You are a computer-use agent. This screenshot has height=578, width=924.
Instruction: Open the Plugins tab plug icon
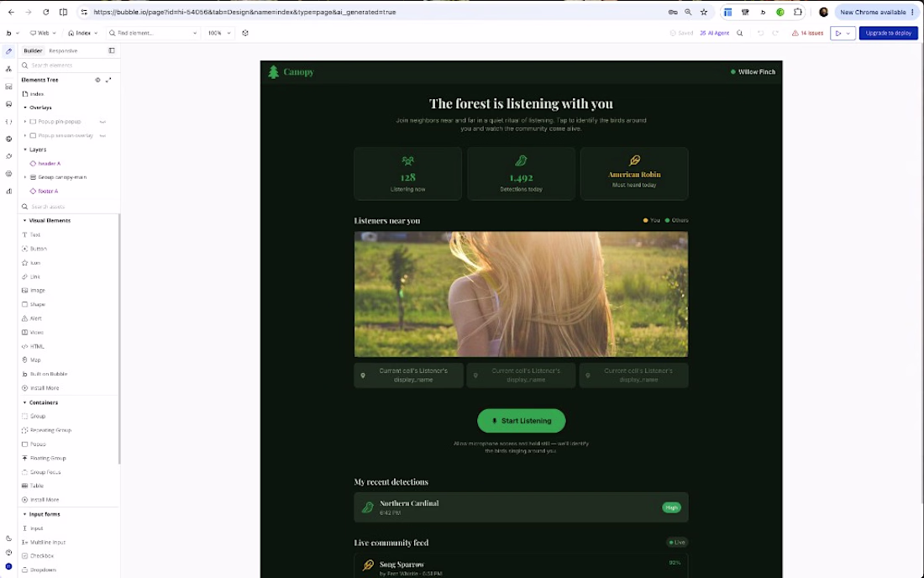[8, 157]
